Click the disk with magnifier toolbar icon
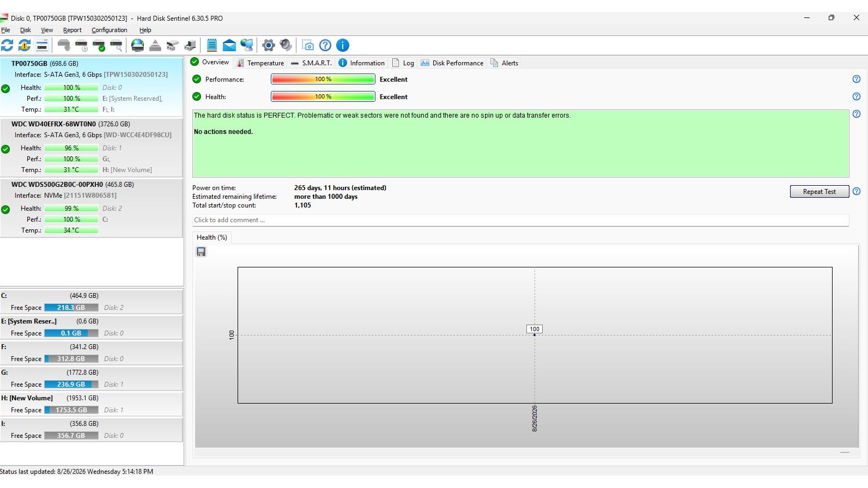This screenshot has width=868, height=488. (116, 45)
